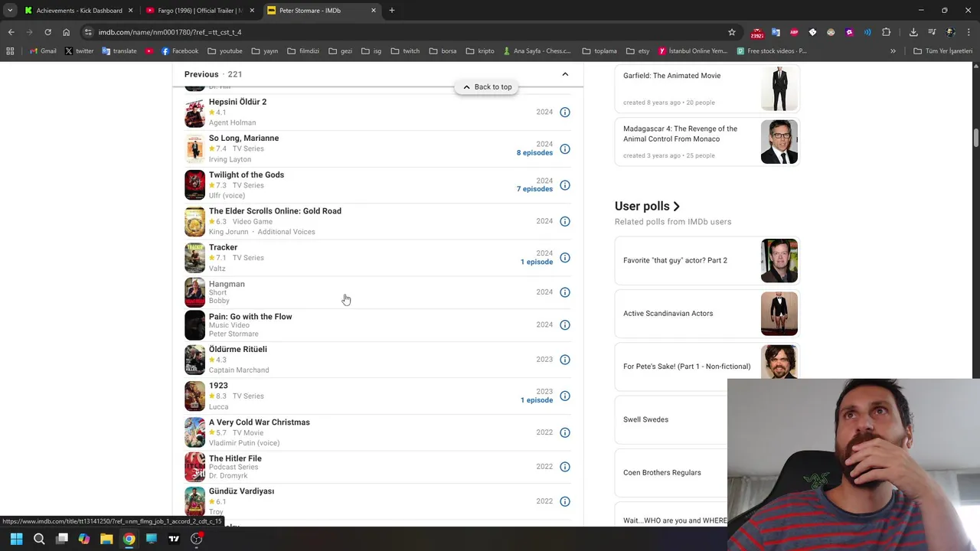Open Tüm Yer İşaretleri folder
Screen dimensions: 980x551
click(x=942, y=51)
